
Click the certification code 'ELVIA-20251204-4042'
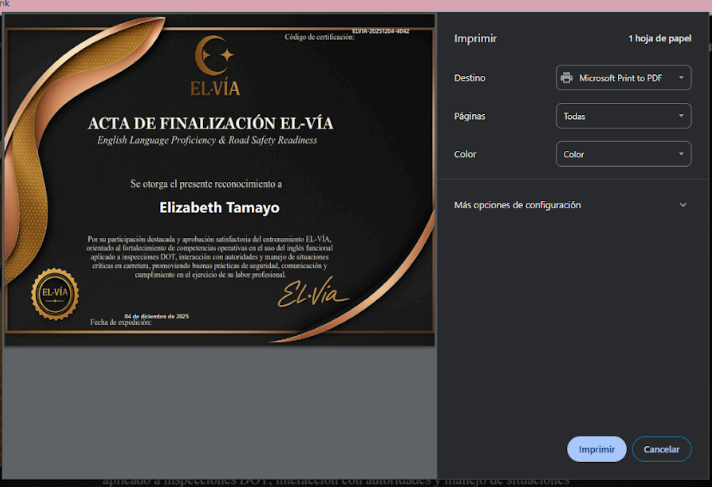tap(381, 31)
